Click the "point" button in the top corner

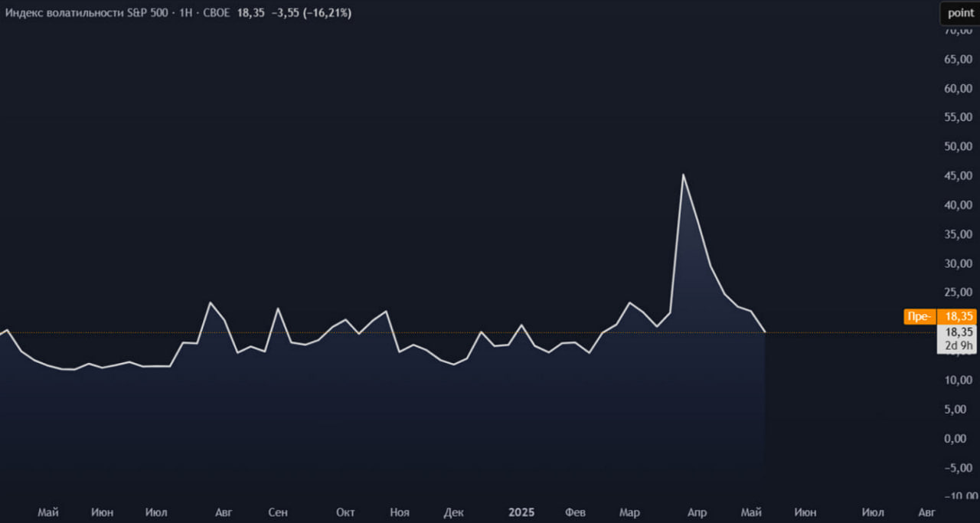click(x=960, y=13)
